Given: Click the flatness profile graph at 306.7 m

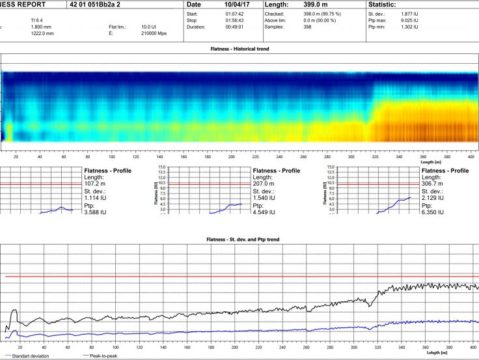Looking at the screenshot, I should pyautogui.click(x=378, y=190).
